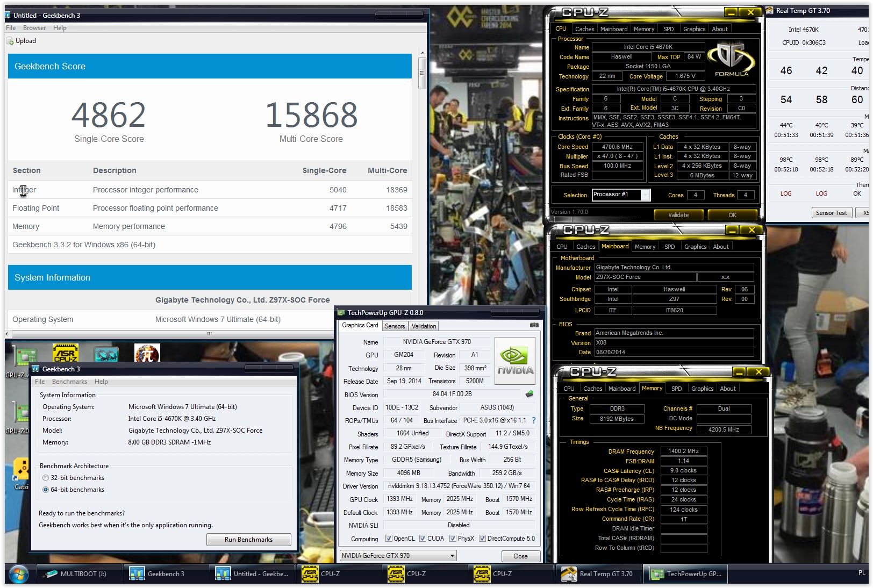
Task: Click the Close button in GPU-Z
Action: (520, 556)
